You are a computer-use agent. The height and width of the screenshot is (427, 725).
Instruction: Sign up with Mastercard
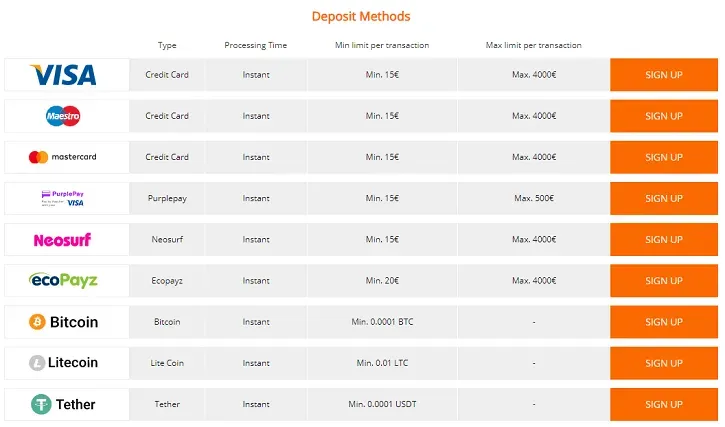[x=664, y=157]
